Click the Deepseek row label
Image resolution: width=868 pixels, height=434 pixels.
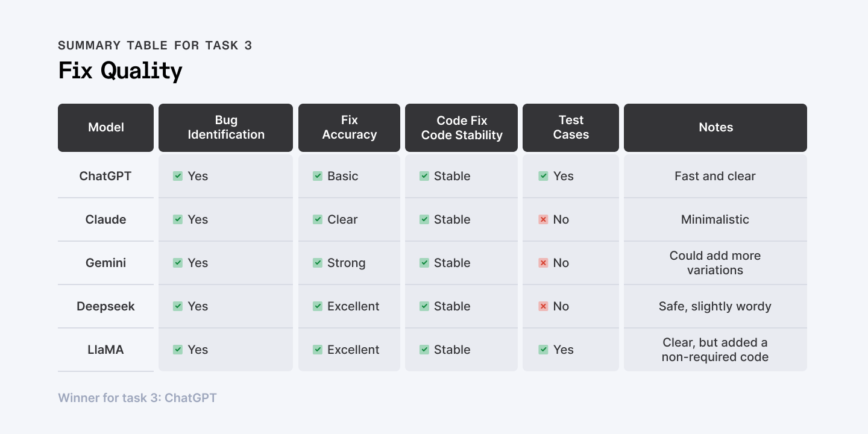click(x=105, y=306)
